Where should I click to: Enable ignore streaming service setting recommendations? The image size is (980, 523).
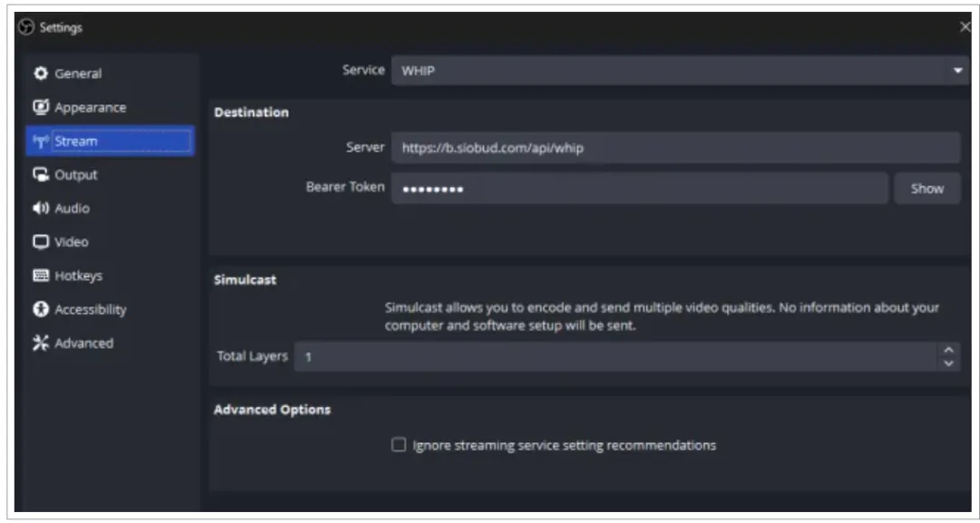[398, 445]
